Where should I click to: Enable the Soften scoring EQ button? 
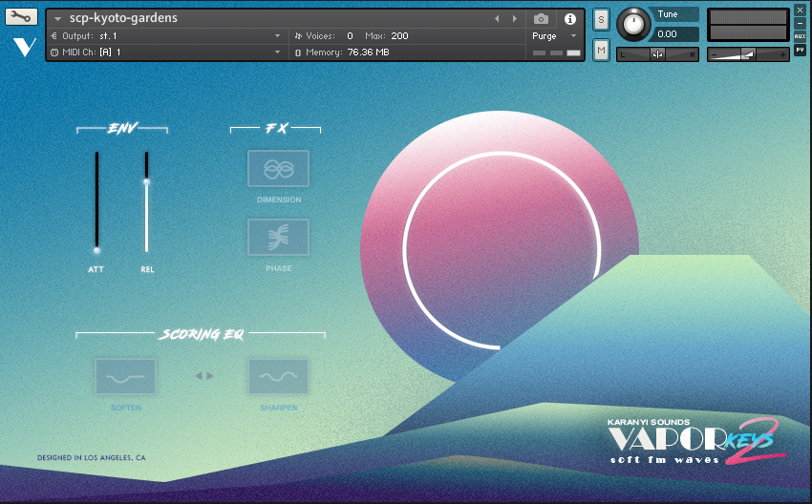point(125,377)
